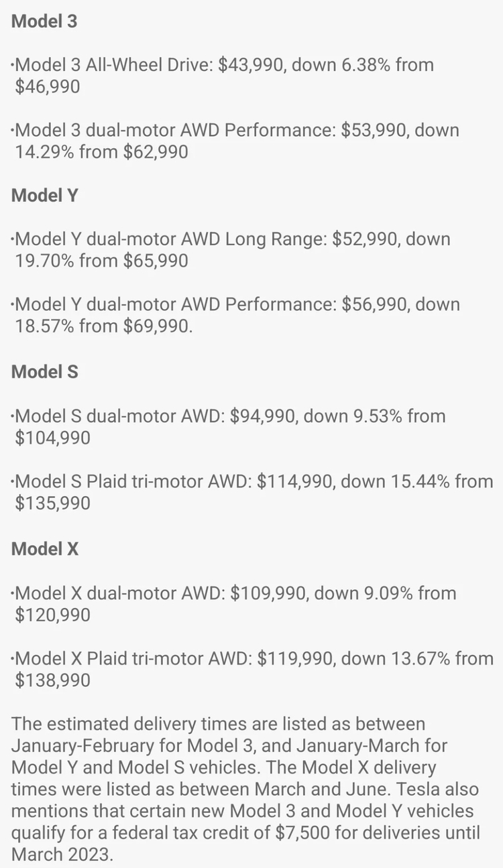Click the Model Y heading
The width and height of the screenshot is (503, 868).
[45, 196]
